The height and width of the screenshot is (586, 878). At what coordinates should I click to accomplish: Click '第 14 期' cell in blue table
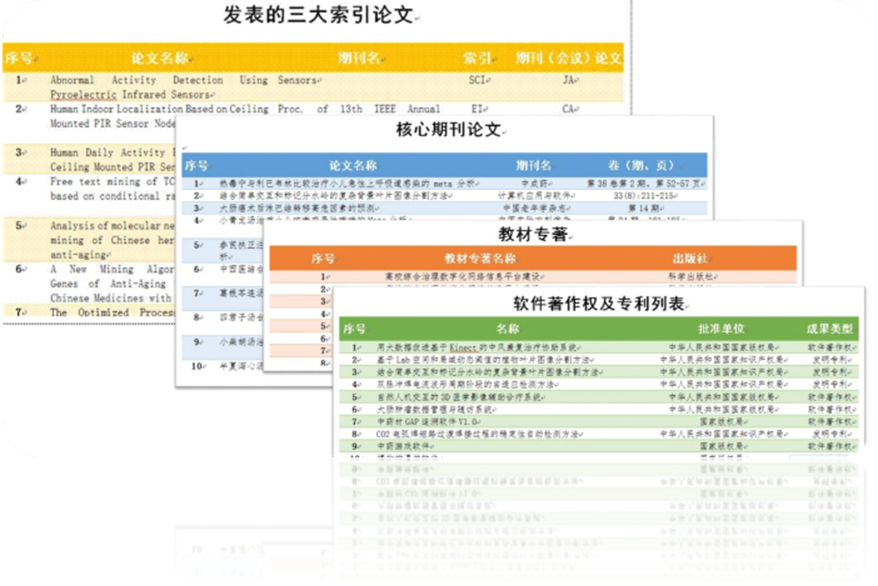645,208
